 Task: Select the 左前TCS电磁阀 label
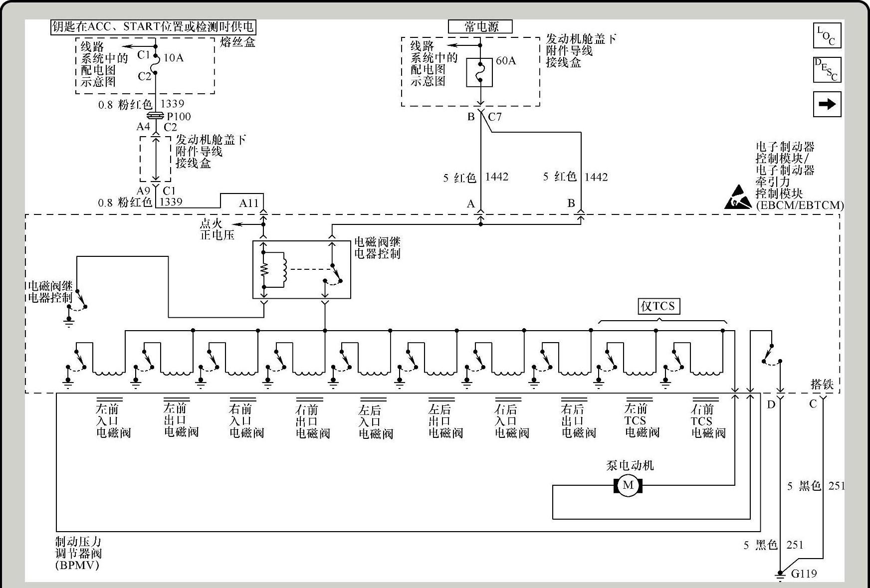pyautogui.click(x=642, y=420)
